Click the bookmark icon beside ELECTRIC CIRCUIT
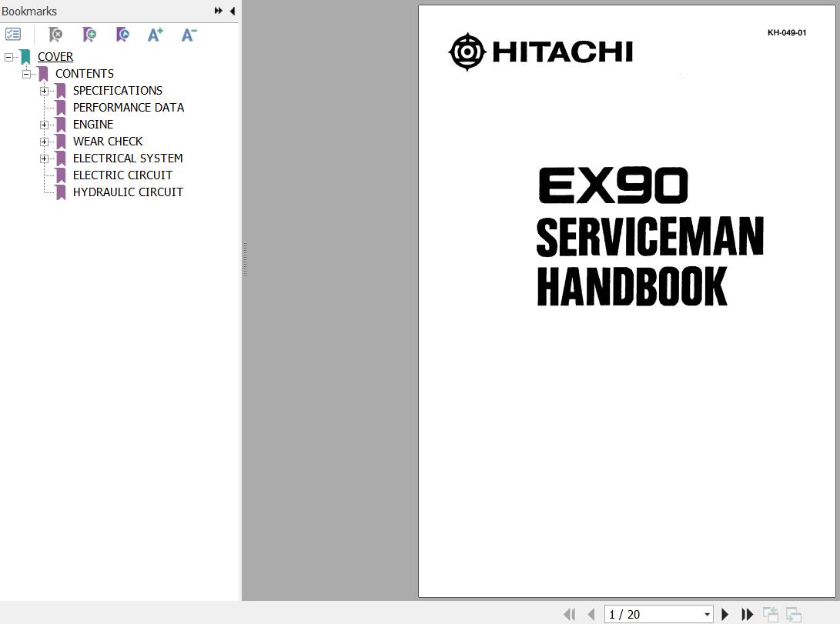 click(x=61, y=175)
